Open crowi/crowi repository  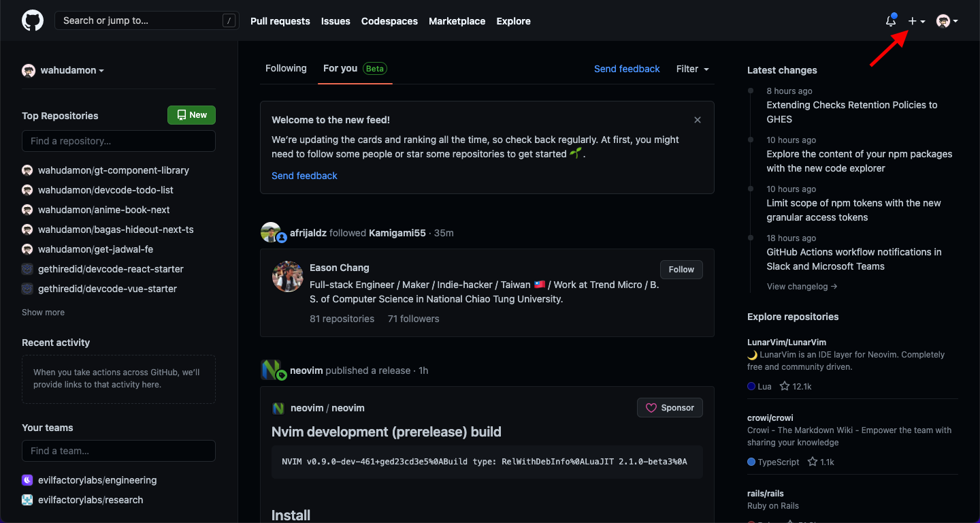pos(770,418)
